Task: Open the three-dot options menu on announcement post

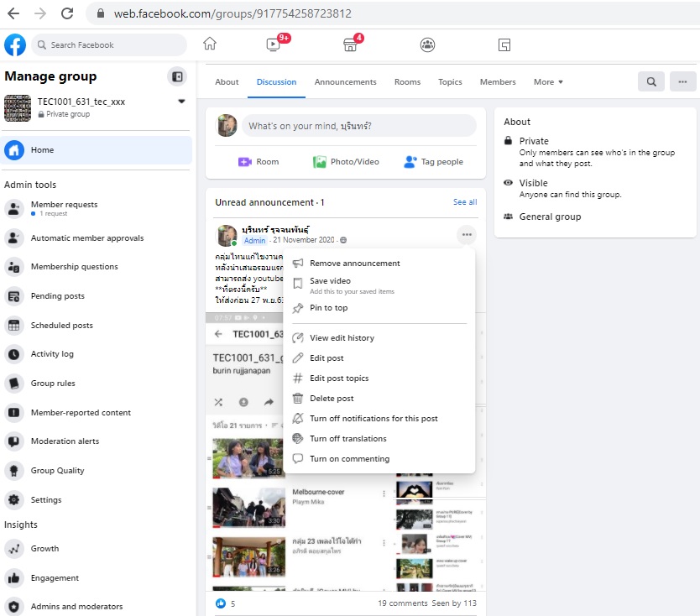Action: click(467, 235)
